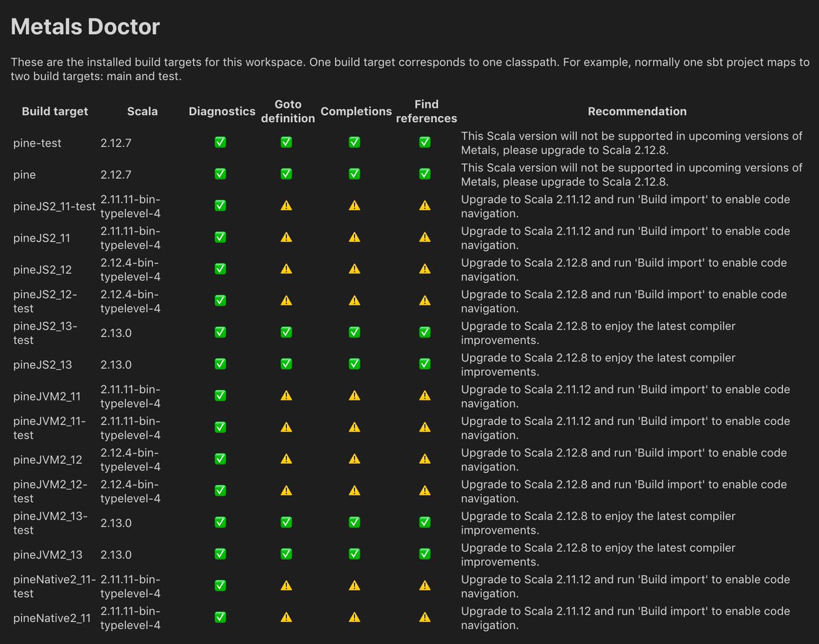Click Find references checkmark for pineJS2_13-test

(x=425, y=332)
